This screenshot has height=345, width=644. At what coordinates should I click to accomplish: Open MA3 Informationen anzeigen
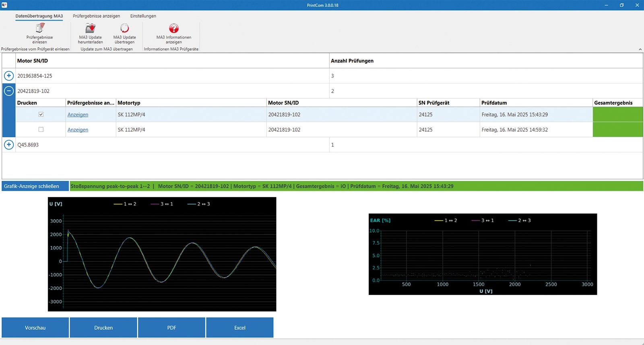click(173, 28)
